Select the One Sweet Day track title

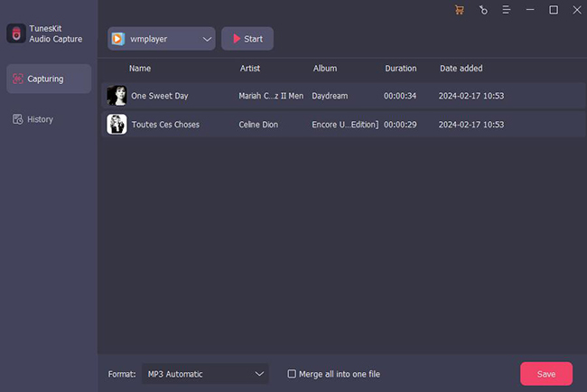(x=160, y=96)
